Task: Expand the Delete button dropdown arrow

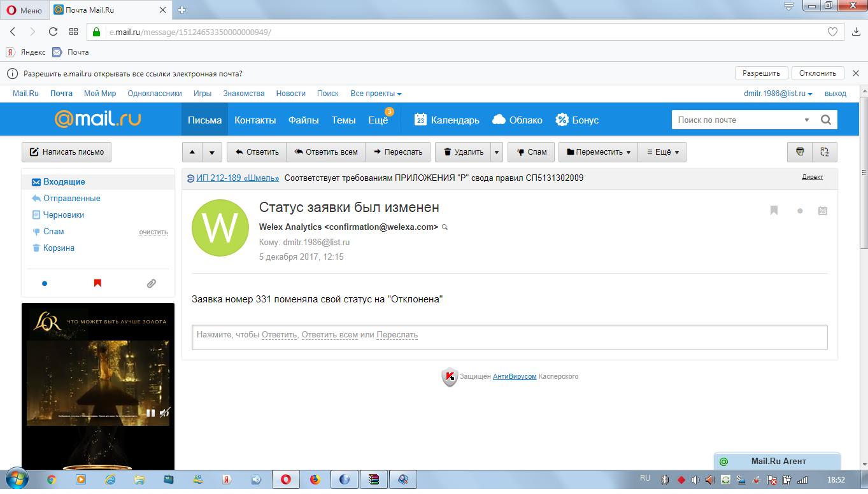Action: 497,152
